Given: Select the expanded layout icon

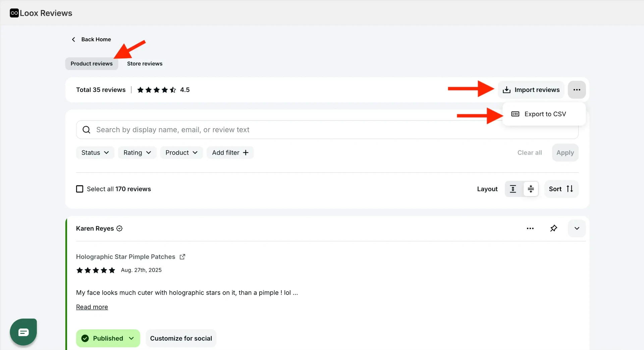Looking at the screenshot, I should pos(513,189).
